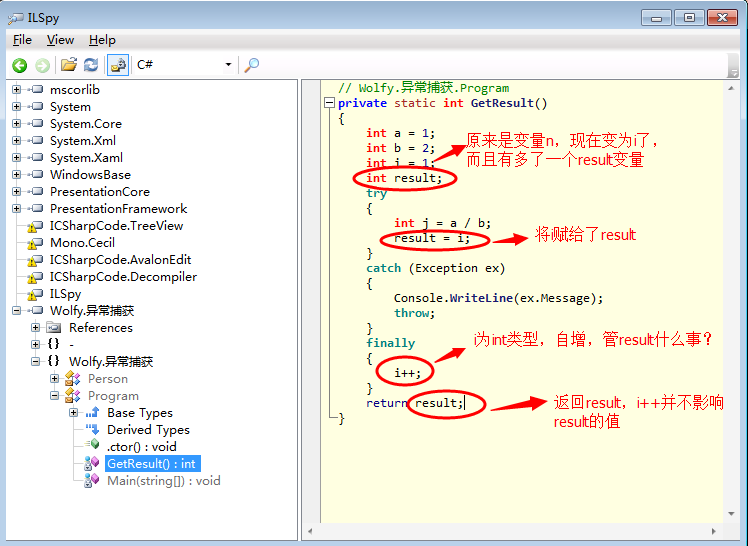Click the Forward navigation arrow

pyautogui.click(x=42, y=65)
